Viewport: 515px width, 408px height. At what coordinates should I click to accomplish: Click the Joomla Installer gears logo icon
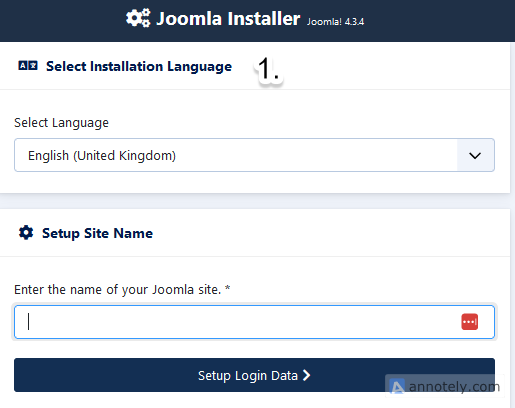pos(138,18)
